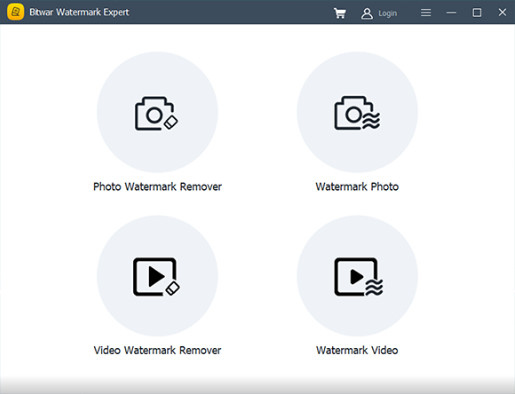Click the Photo Watermark Remover label
The width and height of the screenshot is (515, 394).
157,186
